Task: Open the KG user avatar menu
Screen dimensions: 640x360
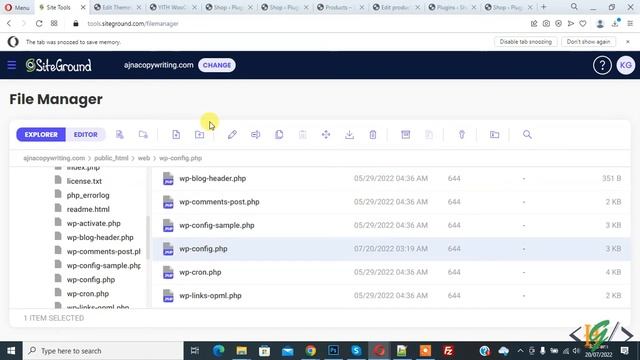Action: (x=626, y=65)
